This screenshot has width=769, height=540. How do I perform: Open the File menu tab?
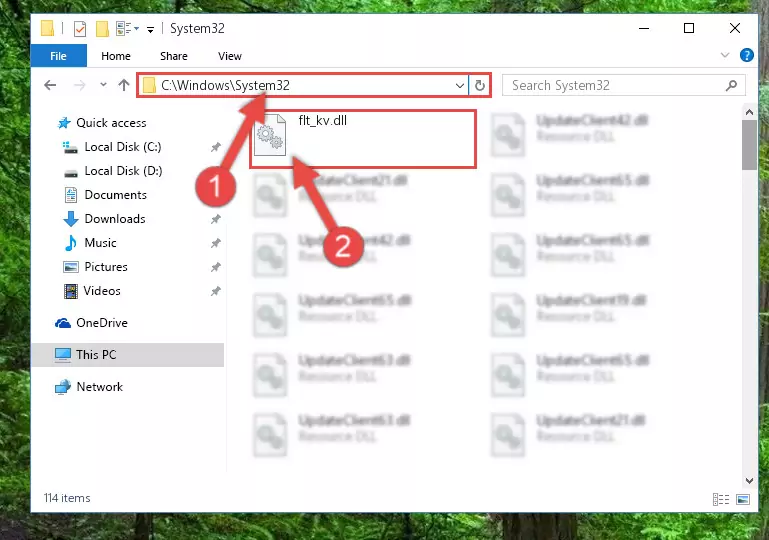click(58, 56)
